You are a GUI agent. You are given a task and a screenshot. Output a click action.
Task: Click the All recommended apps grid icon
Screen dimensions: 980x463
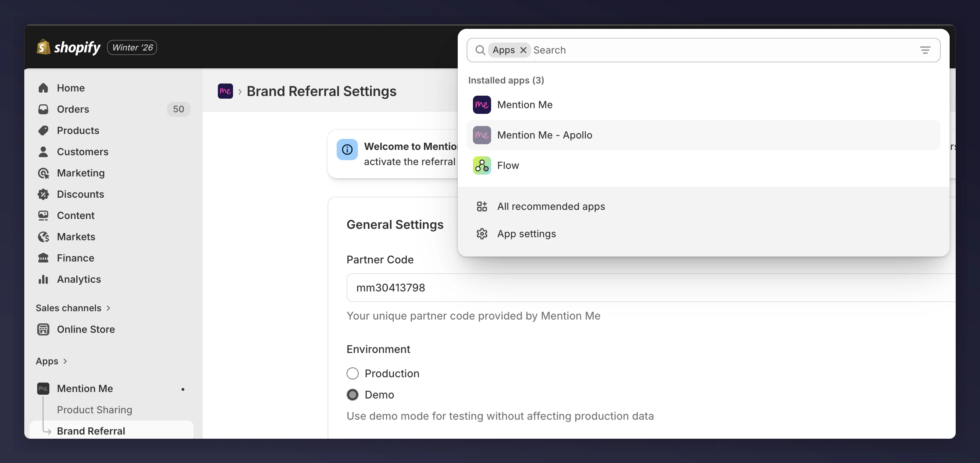click(482, 206)
